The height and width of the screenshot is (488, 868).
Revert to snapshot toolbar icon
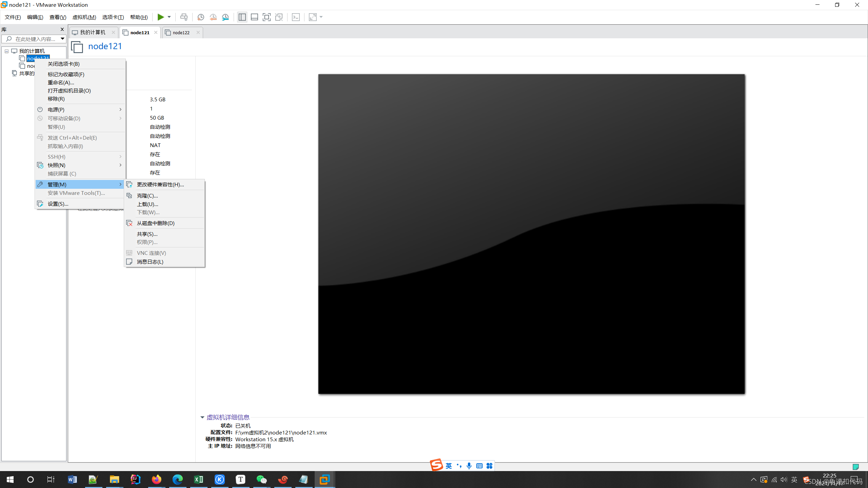click(x=213, y=17)
